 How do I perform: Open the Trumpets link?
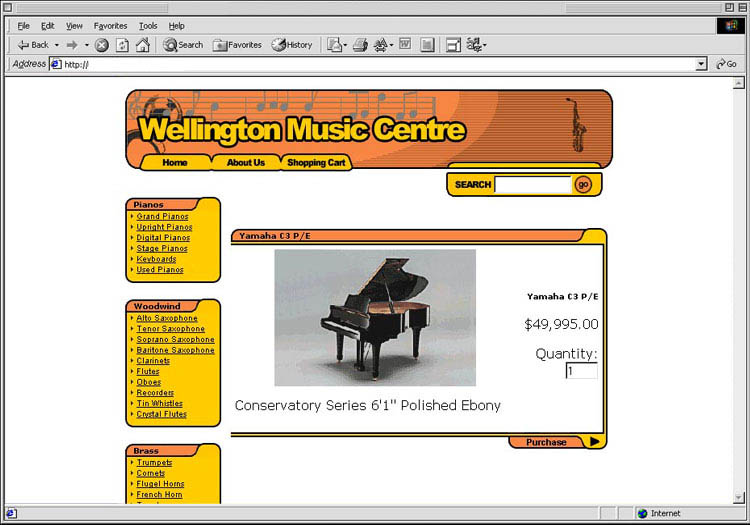(x=154, y=462)
